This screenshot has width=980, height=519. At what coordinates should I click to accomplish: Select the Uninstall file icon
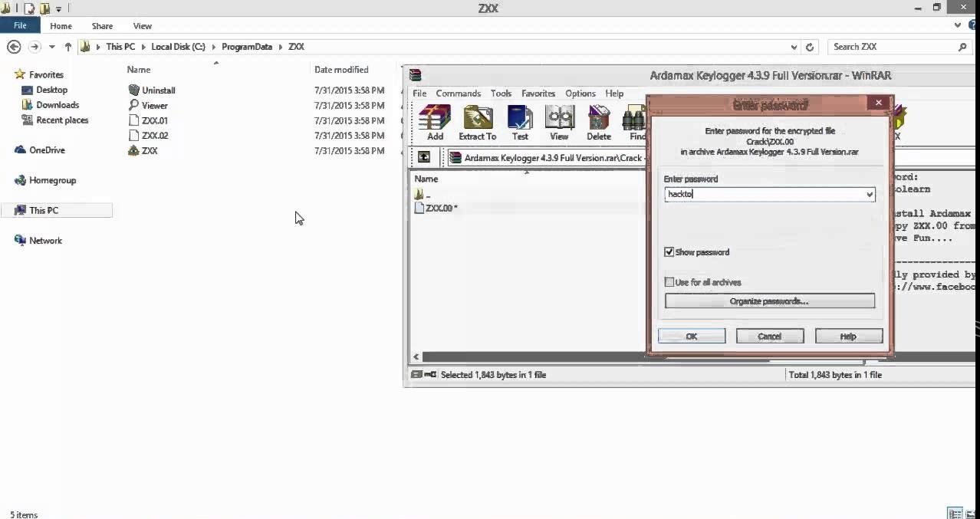coord(134,90)
